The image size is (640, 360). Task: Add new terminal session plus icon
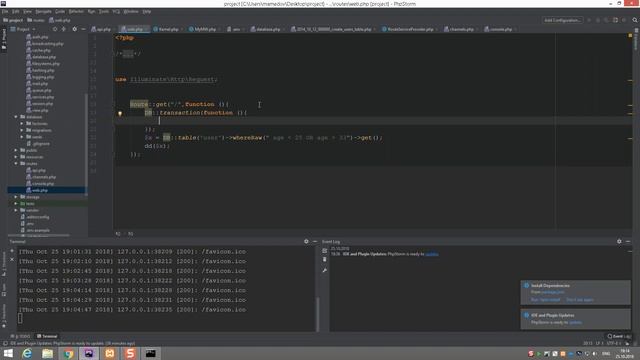12,251
